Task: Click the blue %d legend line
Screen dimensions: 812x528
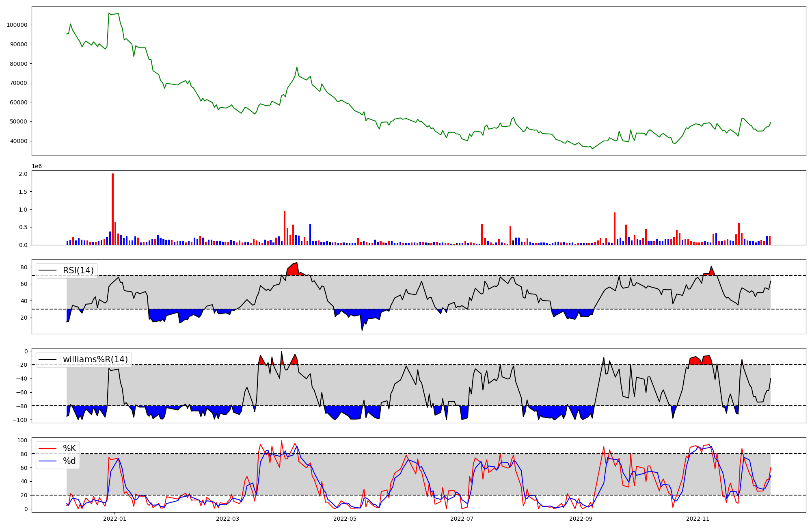Action: (x=47, y=461)
